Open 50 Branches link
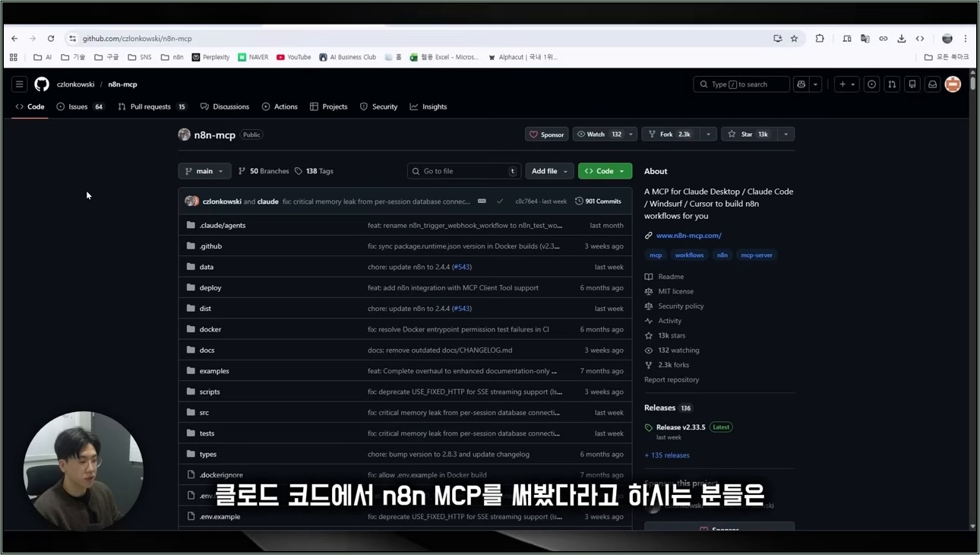Viewport: 980px width, 555px height. 264,171
